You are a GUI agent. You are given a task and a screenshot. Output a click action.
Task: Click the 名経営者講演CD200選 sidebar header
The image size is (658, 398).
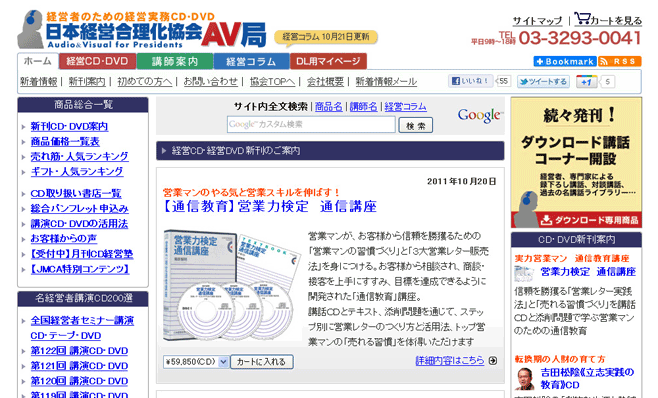click(x=83, y=298)
